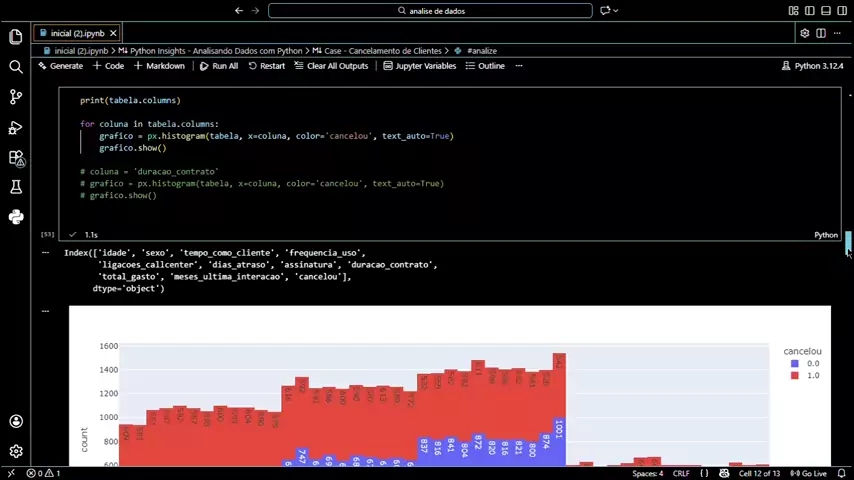Toggle primary side bar layout button
This screenshot has height=480, width=854.
tap(808, 11)
